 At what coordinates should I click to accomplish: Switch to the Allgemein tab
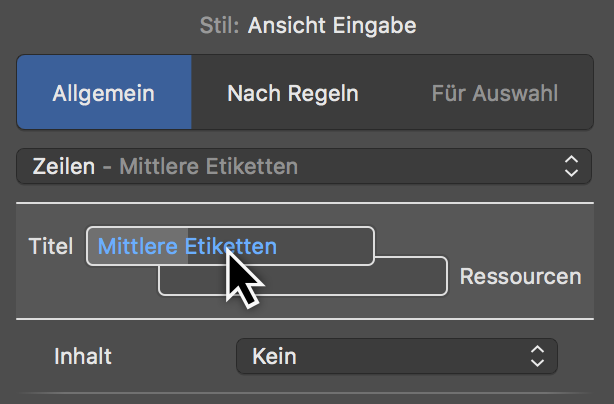click(104, 94)
